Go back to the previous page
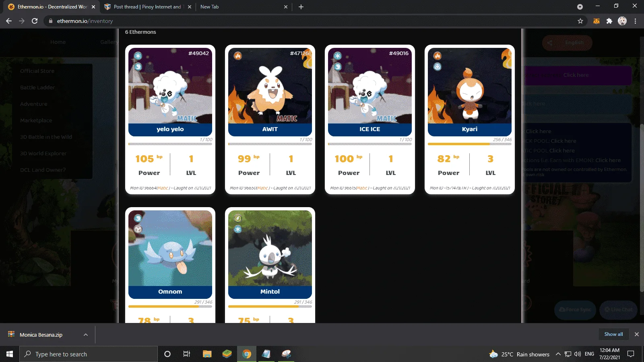The width and height of the screenshot is (644, 362). [x=9, y=21]
